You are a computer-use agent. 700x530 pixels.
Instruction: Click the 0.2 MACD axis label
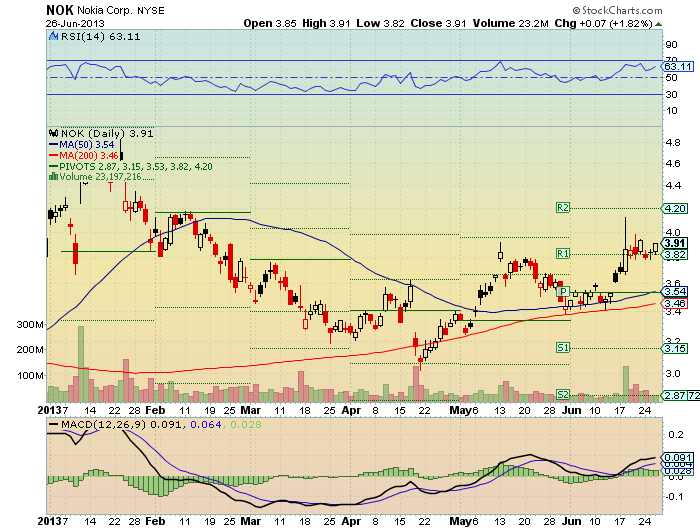coord(677,434)
